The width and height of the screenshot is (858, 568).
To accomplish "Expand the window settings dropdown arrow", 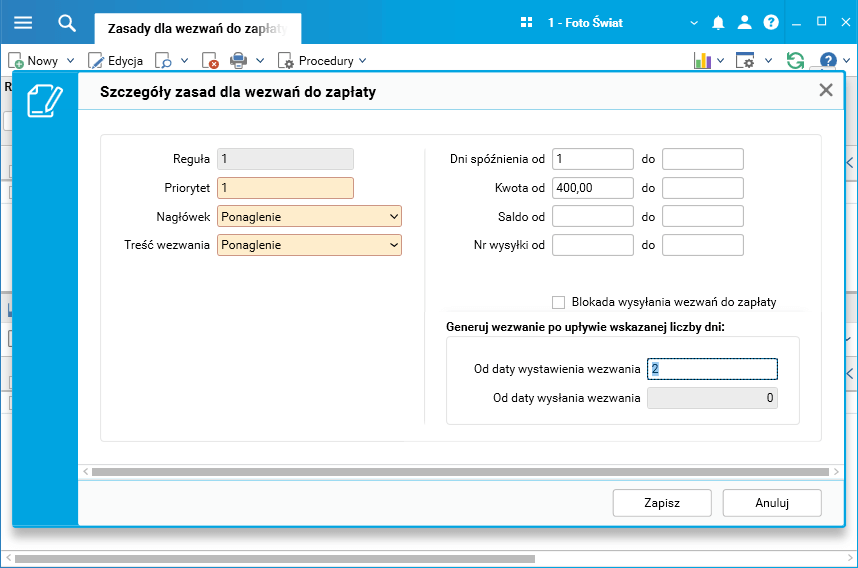I will click(x=768, y=61).
